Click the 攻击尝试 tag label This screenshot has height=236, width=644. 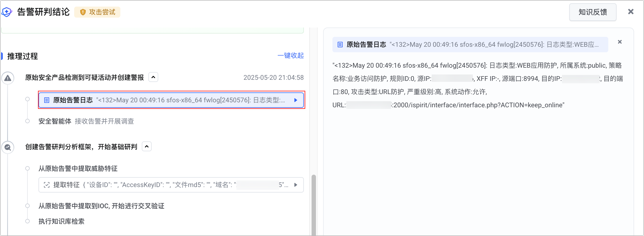[x=102, y=12]
